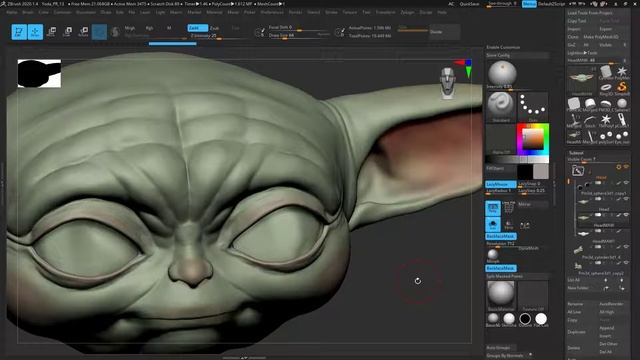This screenshot has width=640, height=360.
Task: Select the Rotate transform tool
Action: coord(83,32)
